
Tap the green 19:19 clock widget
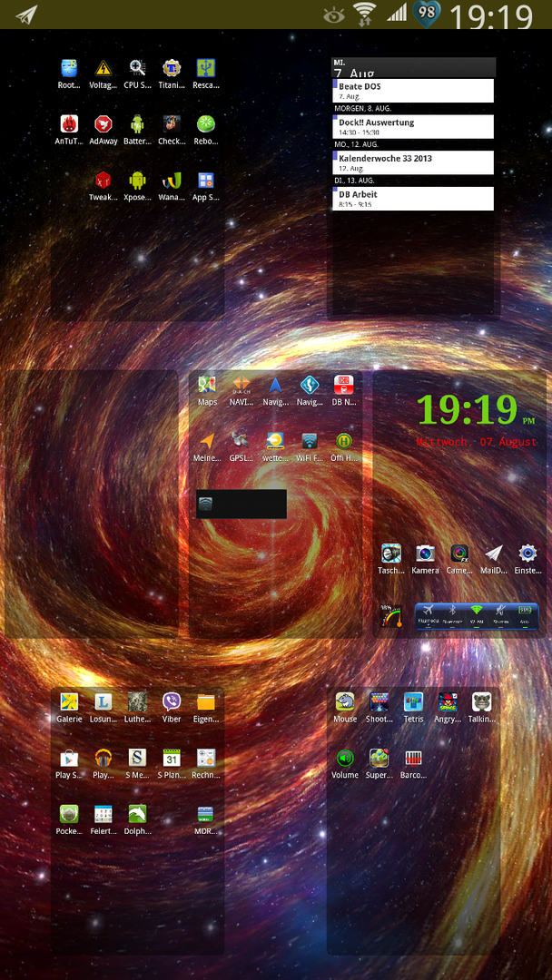[x=468, y=410]
